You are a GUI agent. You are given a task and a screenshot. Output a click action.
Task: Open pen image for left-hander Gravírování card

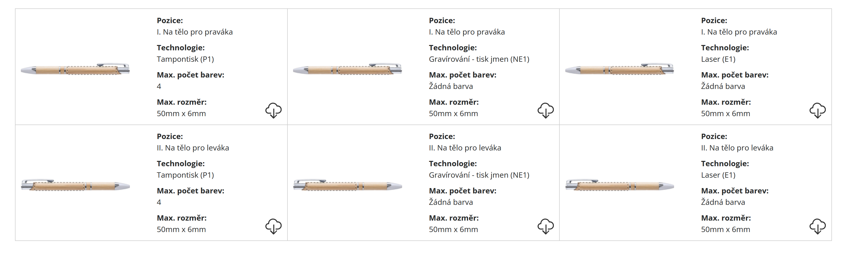(x=347, y=185)
